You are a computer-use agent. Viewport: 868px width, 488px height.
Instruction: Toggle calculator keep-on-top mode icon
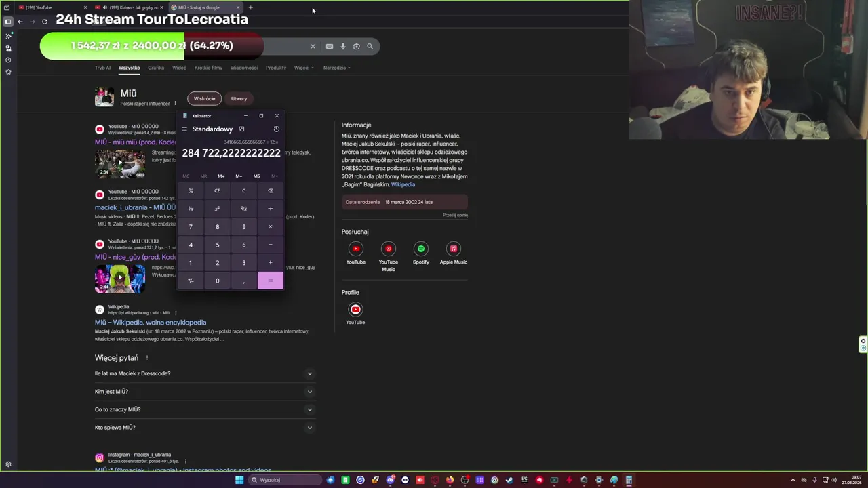pyautogui.click(x=241, y=129)
